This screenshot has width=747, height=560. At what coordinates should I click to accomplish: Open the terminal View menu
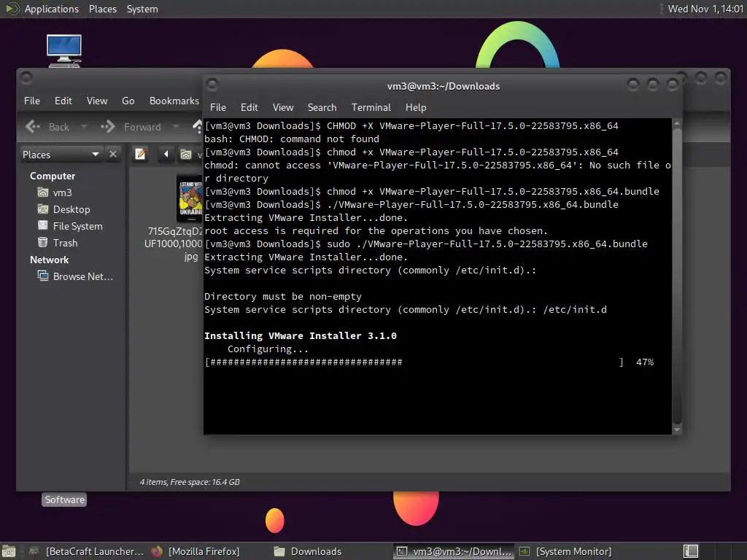coord(283,108)
